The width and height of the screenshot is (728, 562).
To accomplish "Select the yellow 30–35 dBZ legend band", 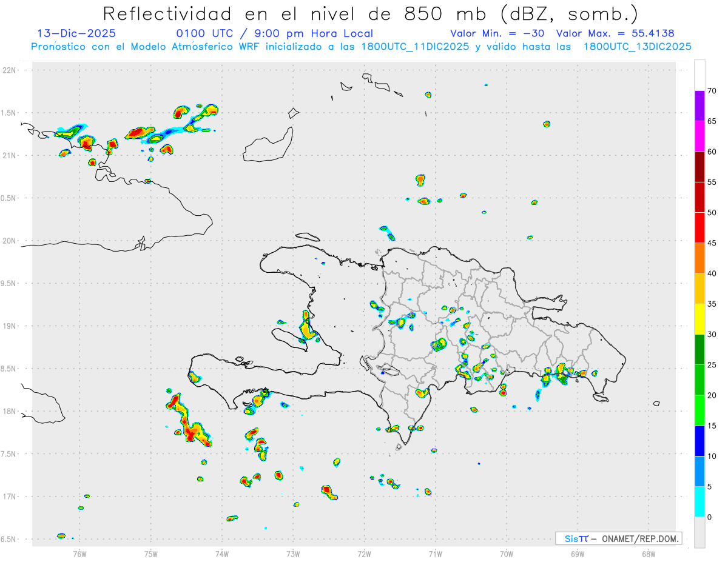I will point(699,319).
